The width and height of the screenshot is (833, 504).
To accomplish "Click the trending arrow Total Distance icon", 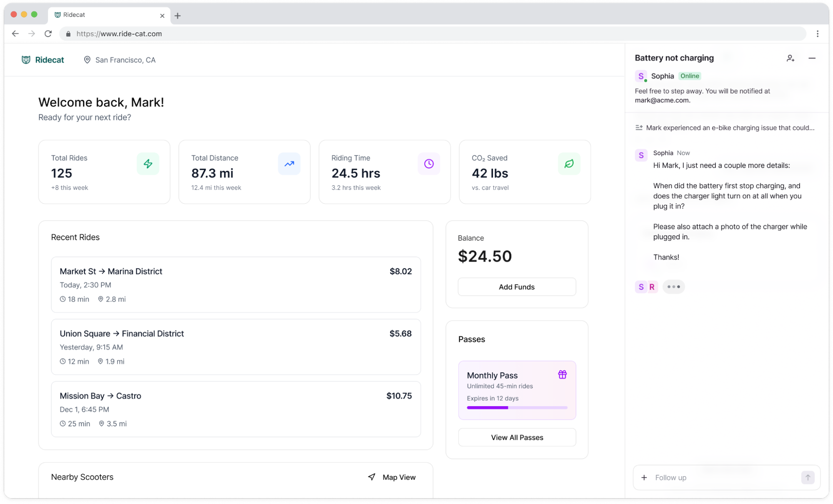I will 289,164.
